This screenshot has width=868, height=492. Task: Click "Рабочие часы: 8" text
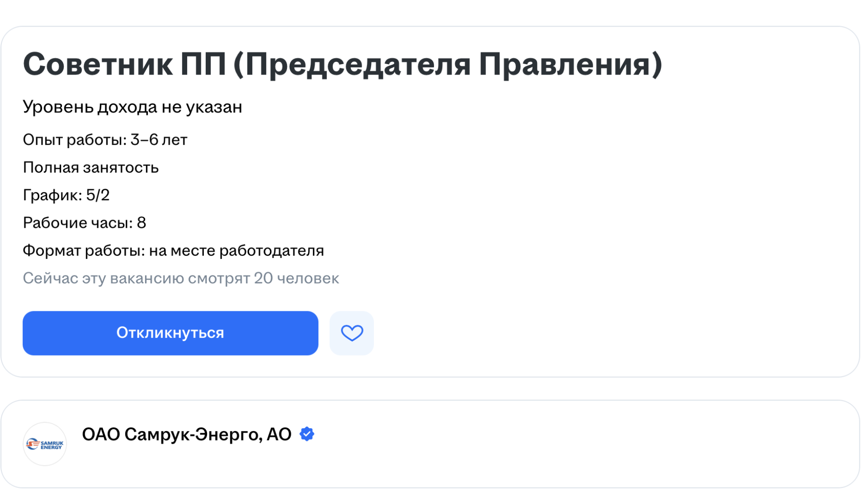coord(84,223)
